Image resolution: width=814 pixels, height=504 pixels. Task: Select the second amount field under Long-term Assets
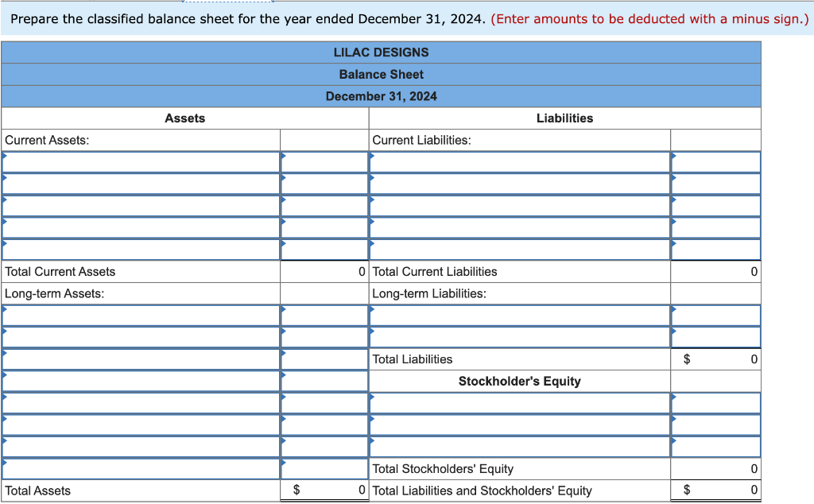pyautogui.click(x=324, y=337)
